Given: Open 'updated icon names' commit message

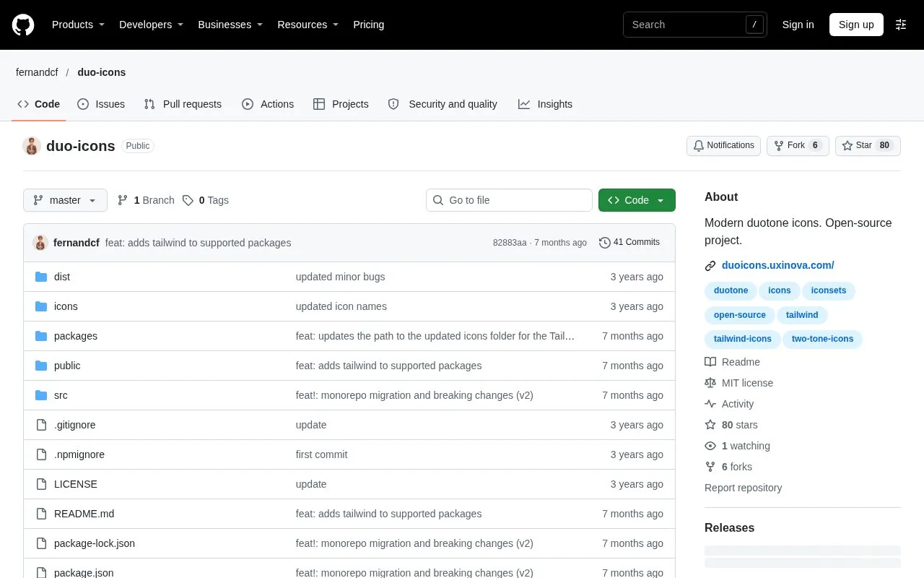Looking at the screenshot, I should pyautogui.click(x=341, y=306).
